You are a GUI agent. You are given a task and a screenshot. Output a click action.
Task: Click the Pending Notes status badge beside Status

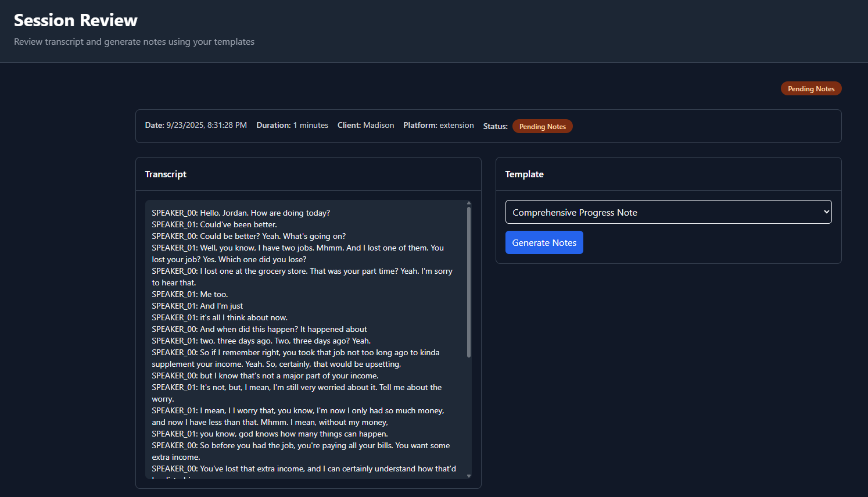(542, 127)
